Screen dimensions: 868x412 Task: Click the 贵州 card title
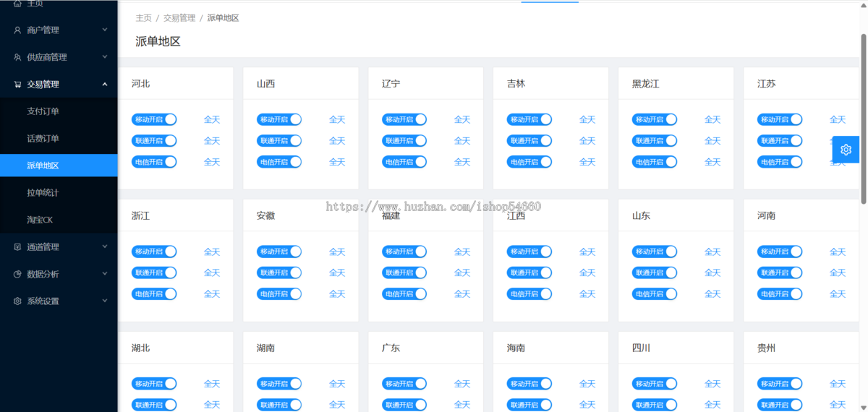[x=767, y=348]
